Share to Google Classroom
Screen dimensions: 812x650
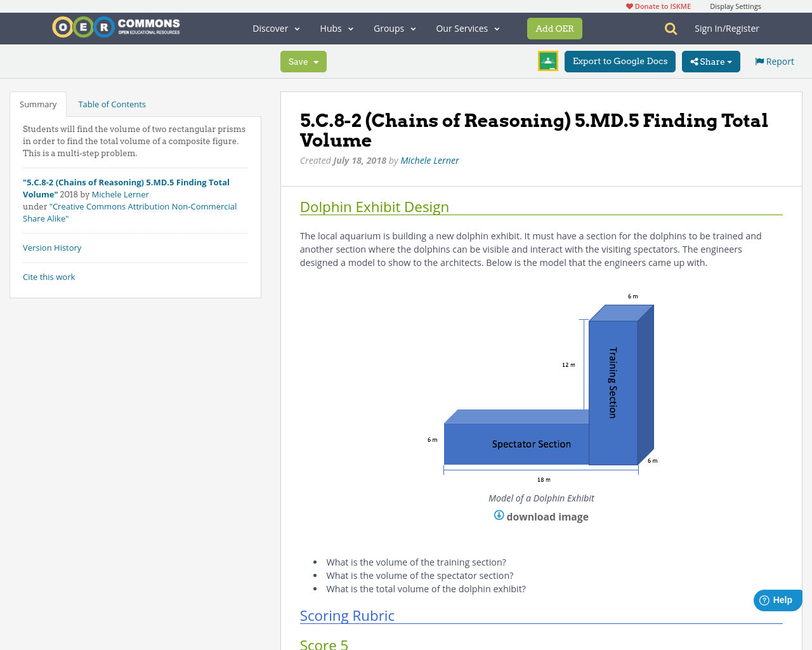coord(547,61)
